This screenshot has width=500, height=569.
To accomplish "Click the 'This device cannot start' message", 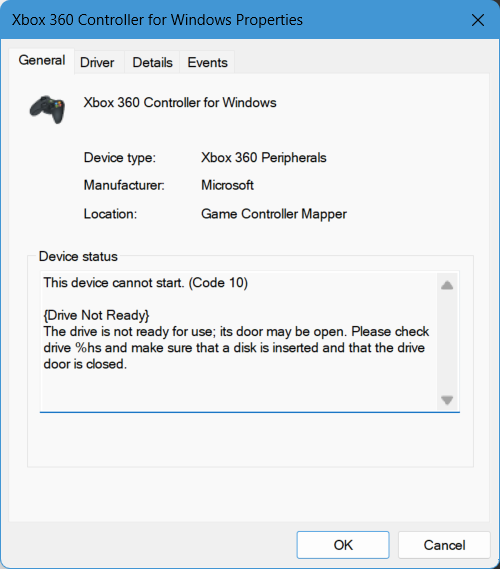I will (x=146, y=282).
